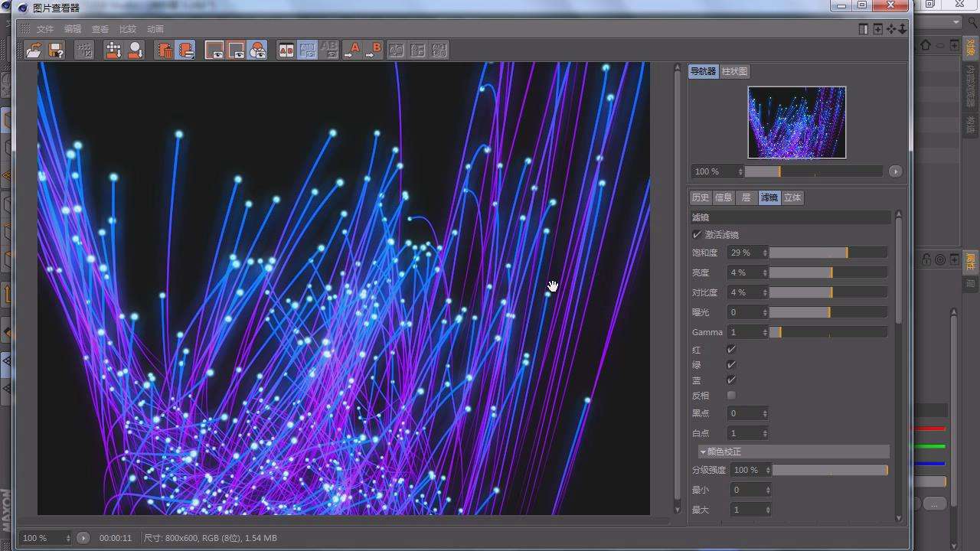Switch to the 柱状图 tab

click(736, 71)
